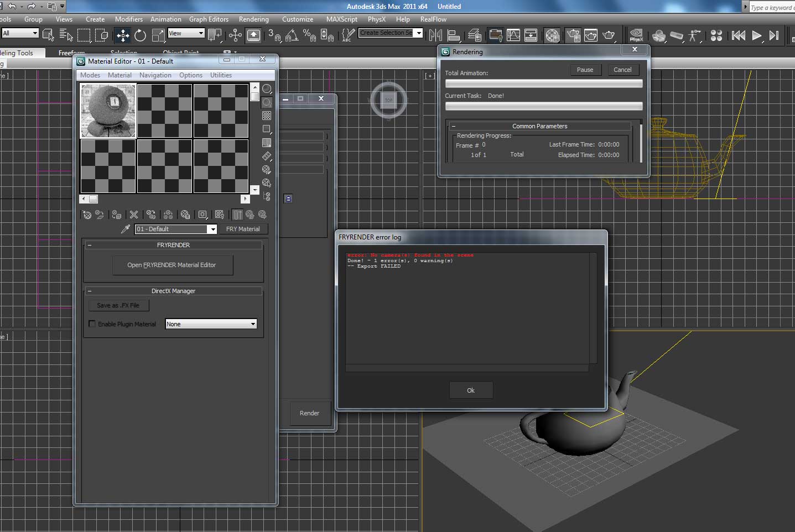Open the Material Editor Utilities menu
Image resolution: width=795 pixels, height=532 pixels.
pos(221,75)
